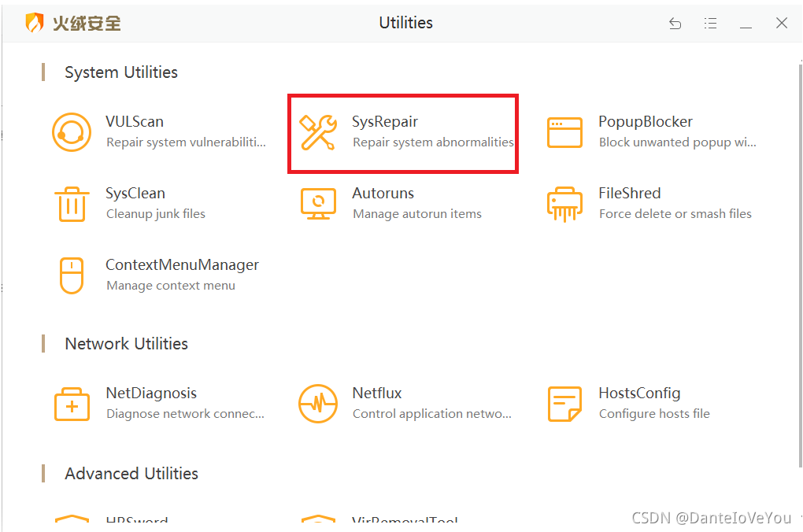
Task: Select the Netflux title text
Action: (x=377, y=393)
